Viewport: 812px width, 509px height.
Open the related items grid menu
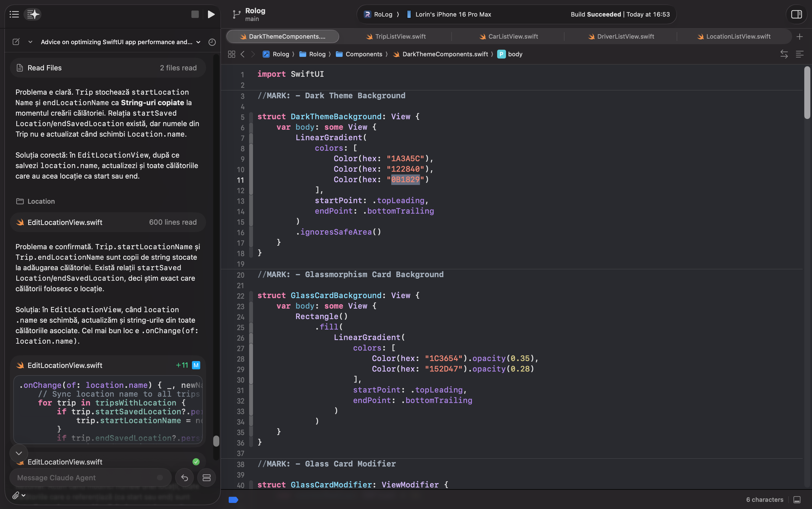[231, 54]
